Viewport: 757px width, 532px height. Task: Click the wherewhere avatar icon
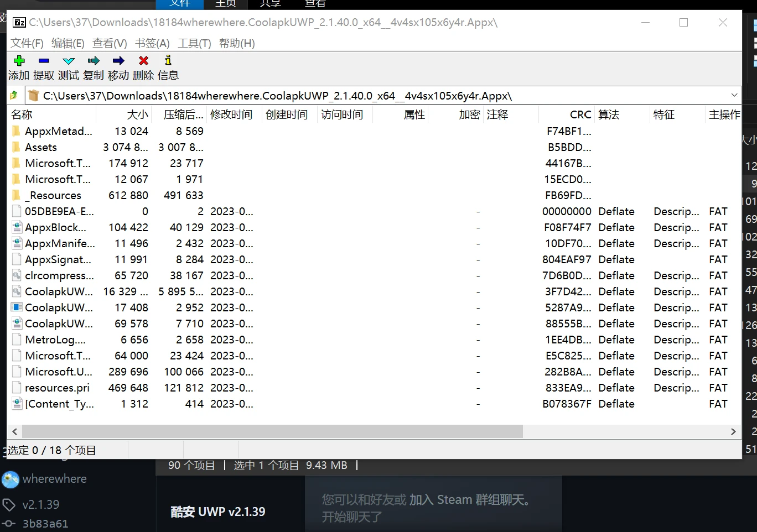pyautogui.click(x=10, y=479)
